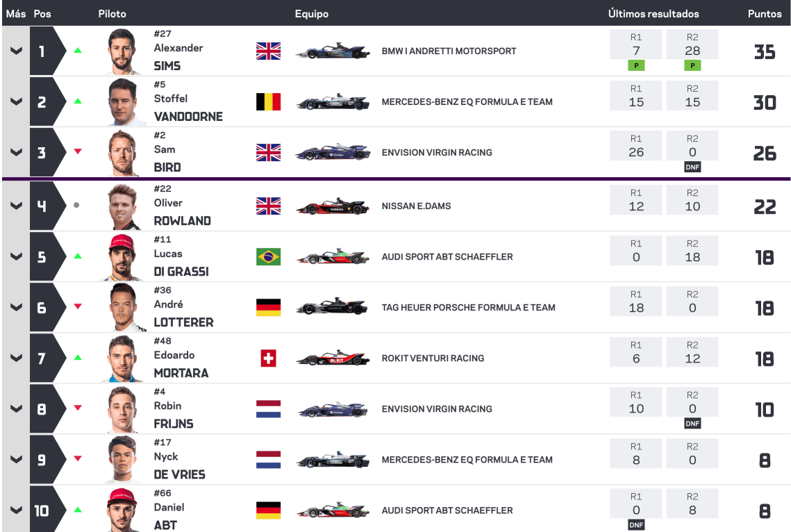
Task: Sort by the Puntos column header
Action: [764, 14]
